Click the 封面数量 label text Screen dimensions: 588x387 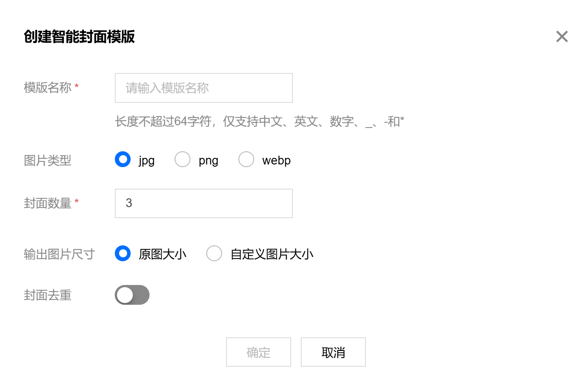coord(47,203)
